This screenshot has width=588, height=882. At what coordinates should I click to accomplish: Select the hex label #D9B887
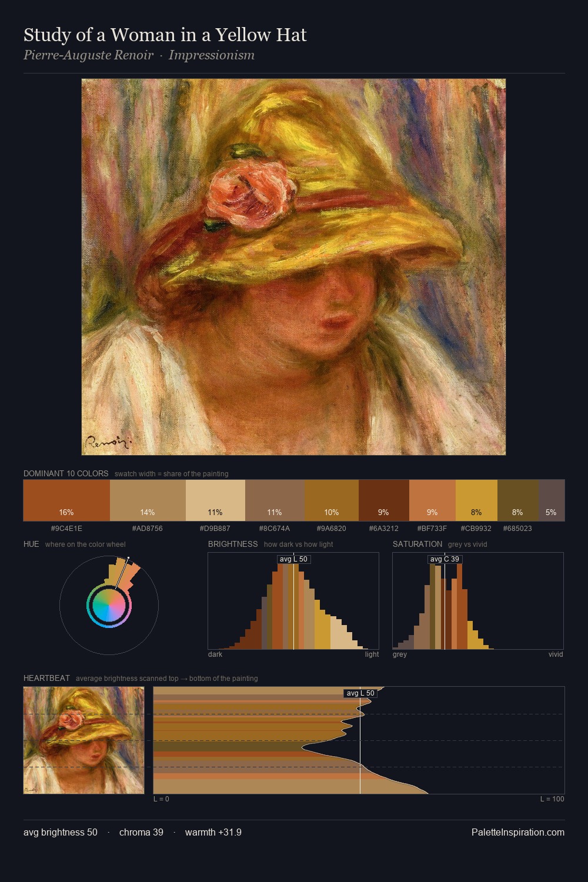point(215,529)
